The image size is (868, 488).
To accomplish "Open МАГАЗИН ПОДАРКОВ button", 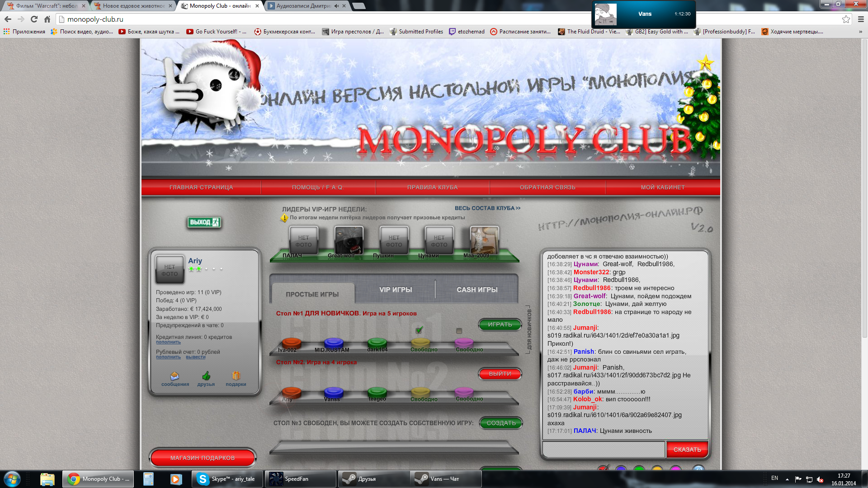I will [203, 458].
